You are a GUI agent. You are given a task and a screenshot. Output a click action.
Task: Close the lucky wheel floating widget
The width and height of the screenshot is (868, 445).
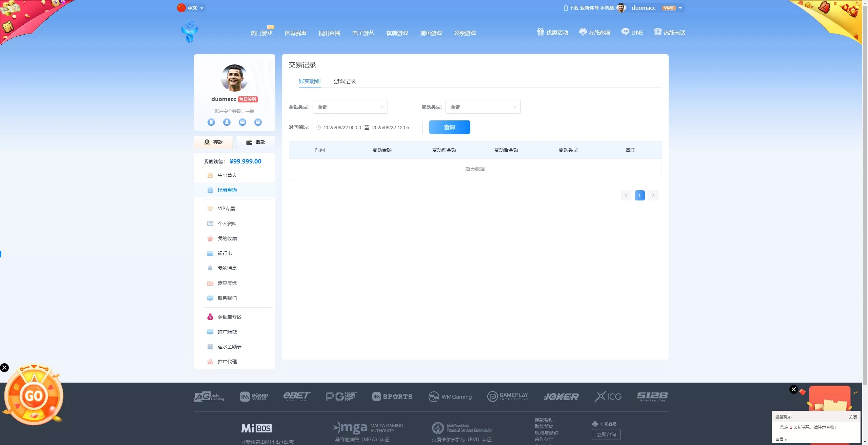coord(4,368)
